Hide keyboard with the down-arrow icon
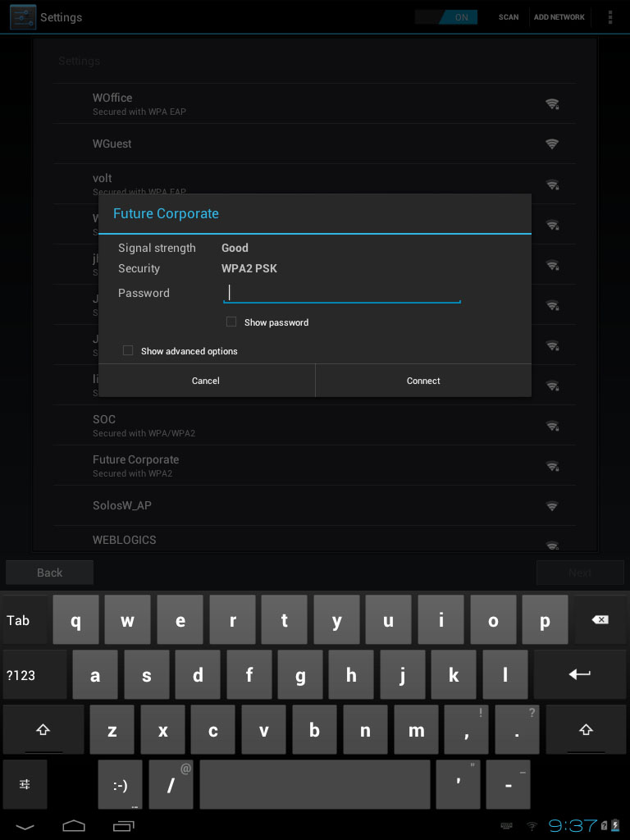Image resolution: width=630 pixels, height=840 pixels. [25, 826]
